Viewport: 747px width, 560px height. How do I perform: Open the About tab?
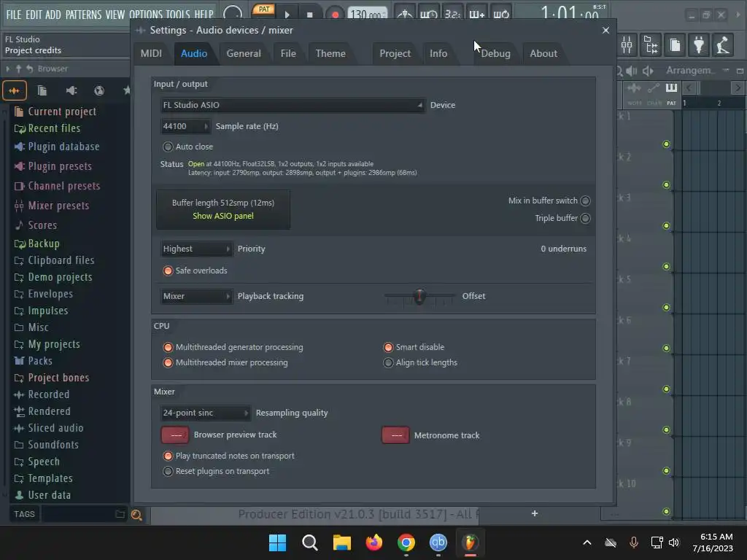click(543, 53)
